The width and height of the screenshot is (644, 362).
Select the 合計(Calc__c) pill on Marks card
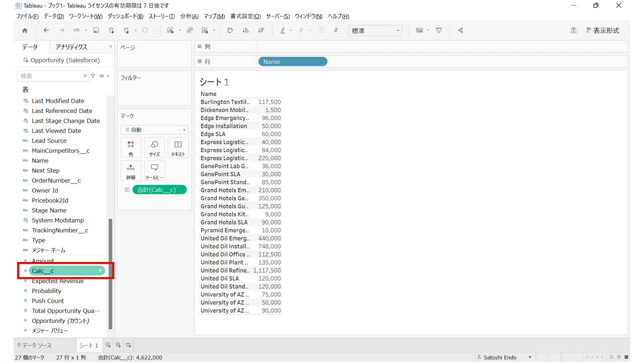point(159,190)
